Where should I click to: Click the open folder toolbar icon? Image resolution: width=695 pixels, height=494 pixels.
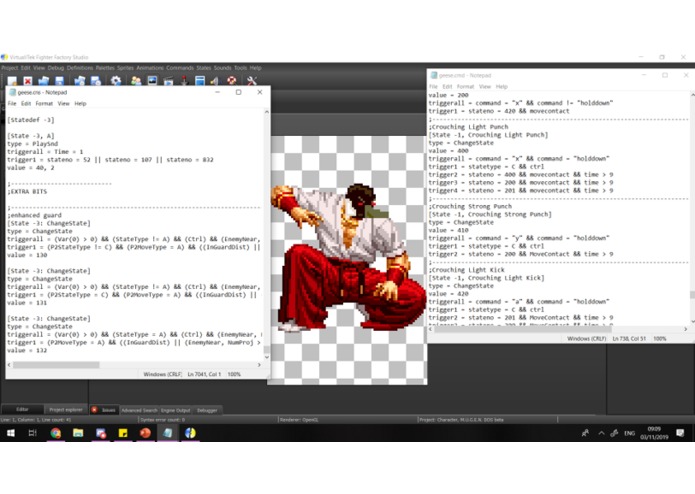(43, 81)
